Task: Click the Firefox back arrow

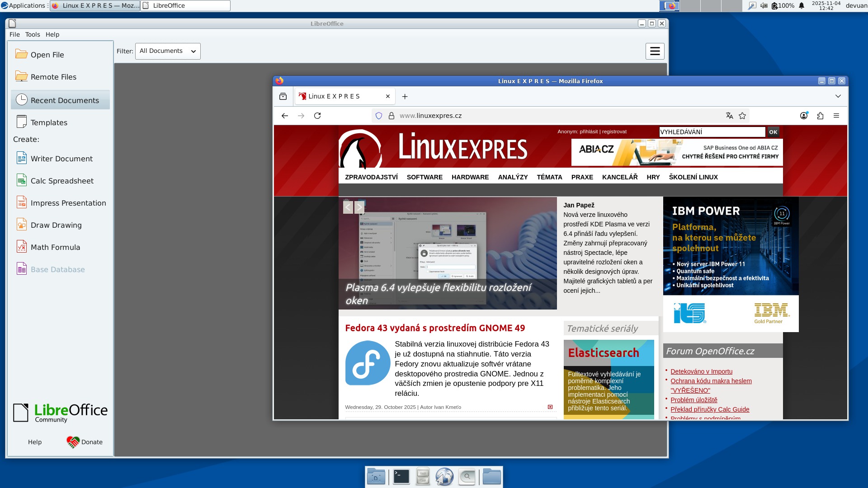Action: [284, 116]
